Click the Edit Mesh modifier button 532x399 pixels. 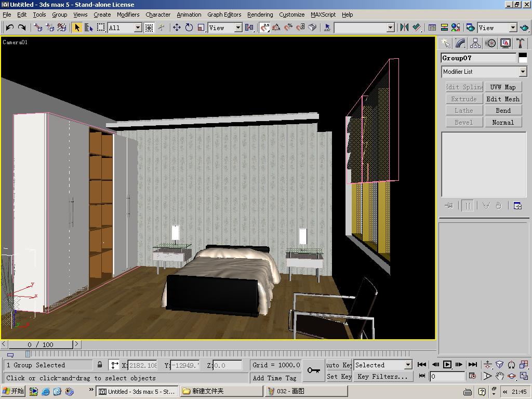503,99
